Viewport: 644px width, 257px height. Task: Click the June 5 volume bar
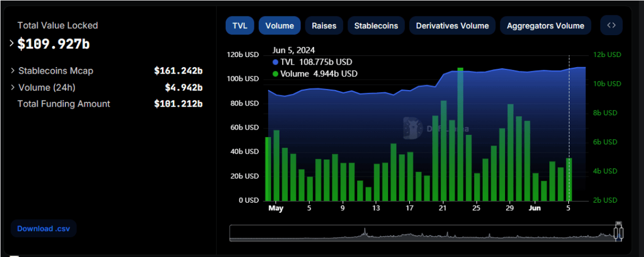pos(569,179)
